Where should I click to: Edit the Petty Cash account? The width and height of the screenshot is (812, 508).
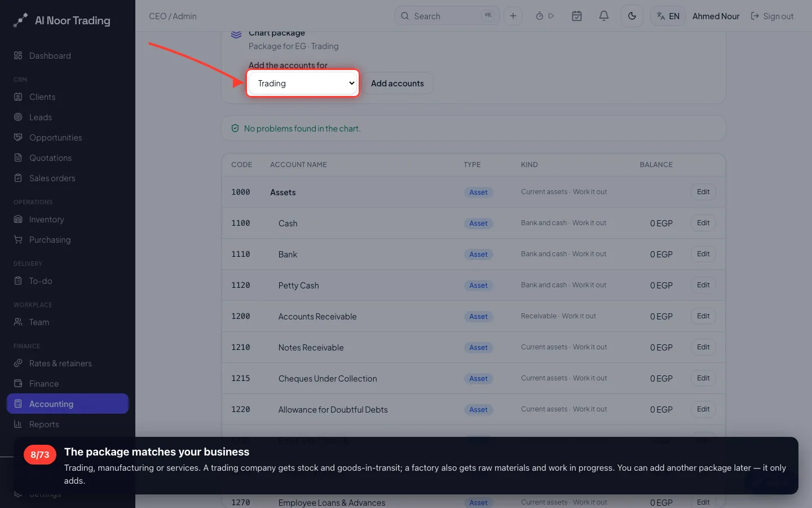pos(703,285)
